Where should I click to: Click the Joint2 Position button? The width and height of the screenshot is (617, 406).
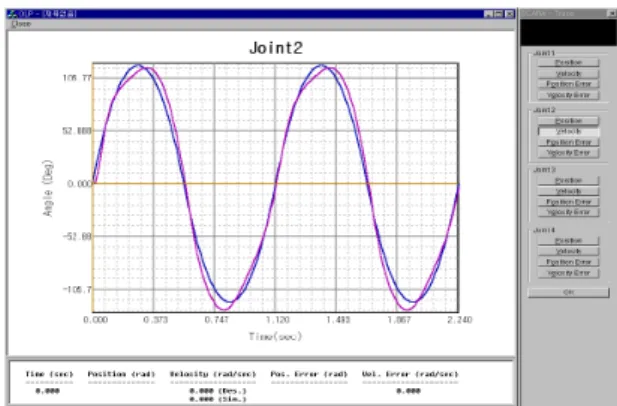(568, 121)
